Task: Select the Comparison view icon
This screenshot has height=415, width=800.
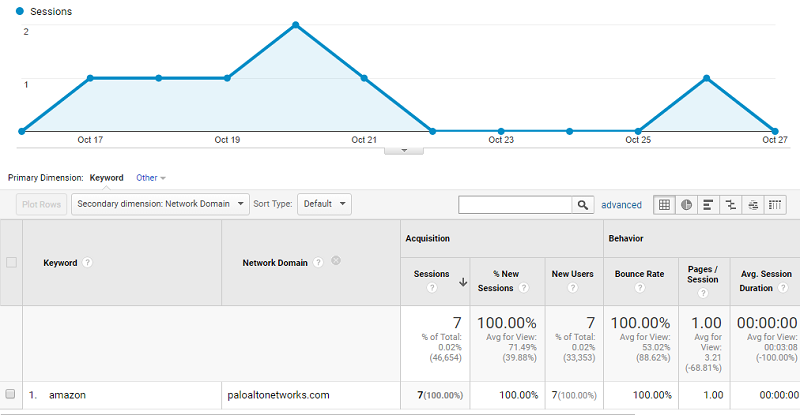Action: 731,204
